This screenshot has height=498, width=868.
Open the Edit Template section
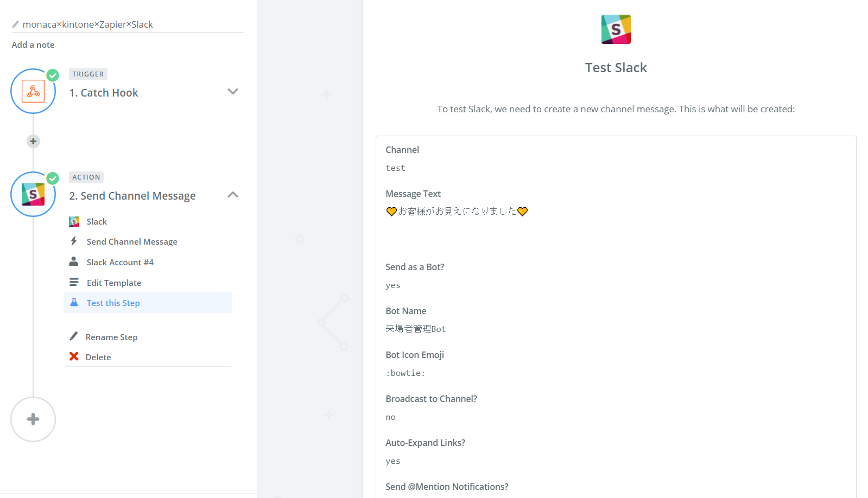pos(114,283)
